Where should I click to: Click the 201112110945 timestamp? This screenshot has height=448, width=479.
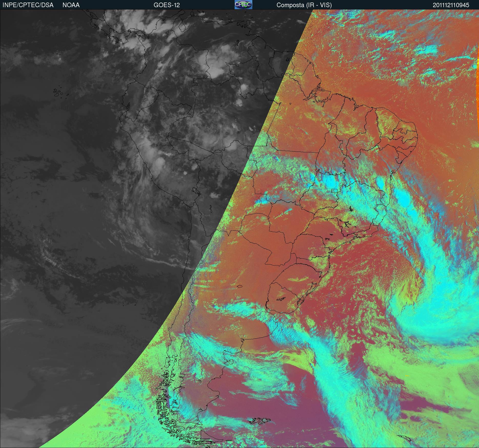451,5
